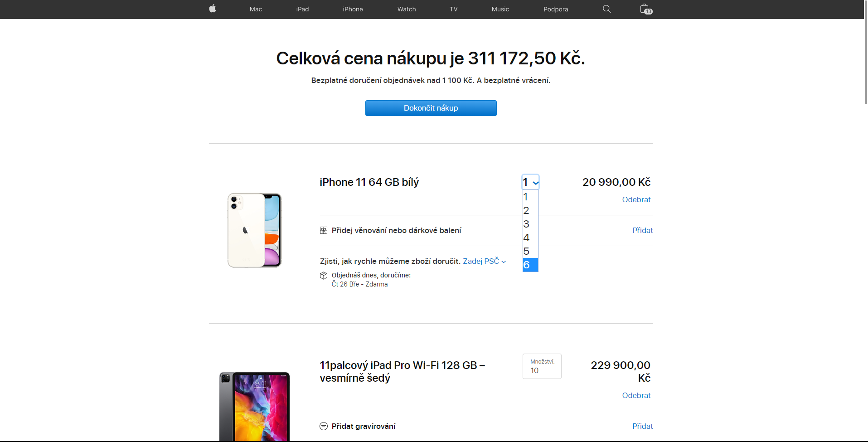Click the delivery box icon

tap(324, 276)
